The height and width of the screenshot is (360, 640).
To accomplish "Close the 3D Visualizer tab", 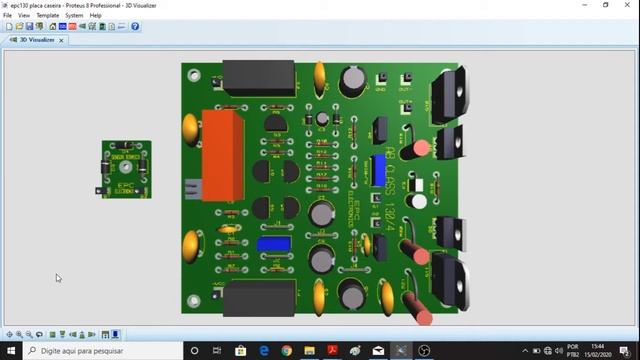I will [61, 40].
